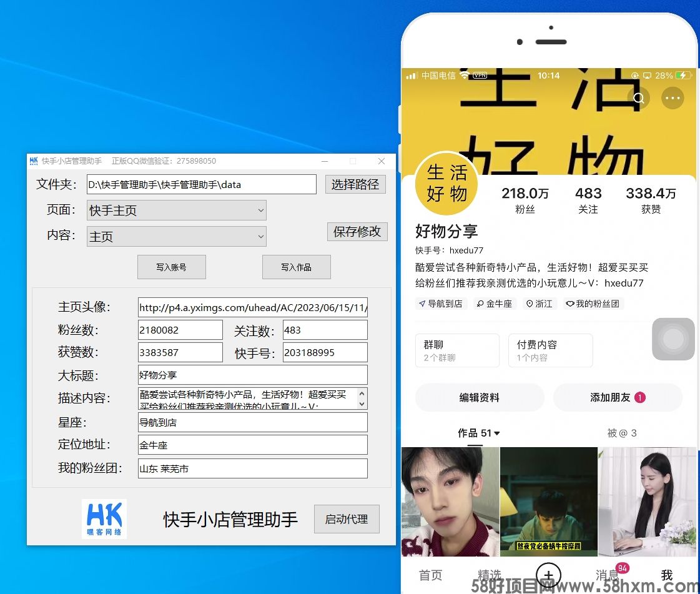Tap the 我 bottom tab
This screenshot has height=594, width=700.
(666, 575)
